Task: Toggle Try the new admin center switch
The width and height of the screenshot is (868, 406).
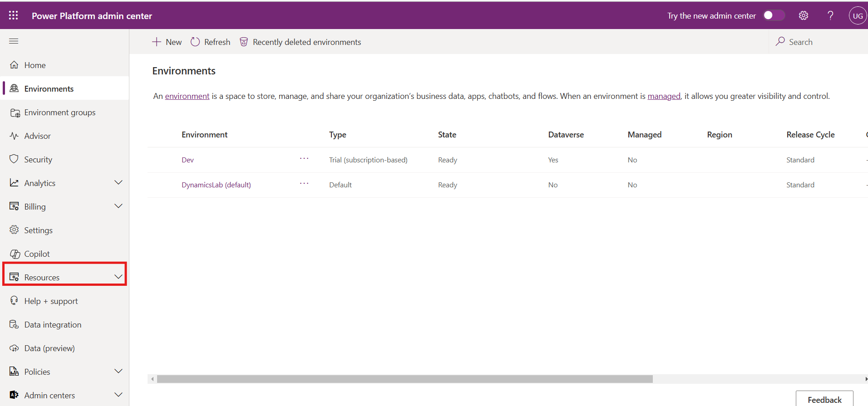Action: click(x=774, y=15)
